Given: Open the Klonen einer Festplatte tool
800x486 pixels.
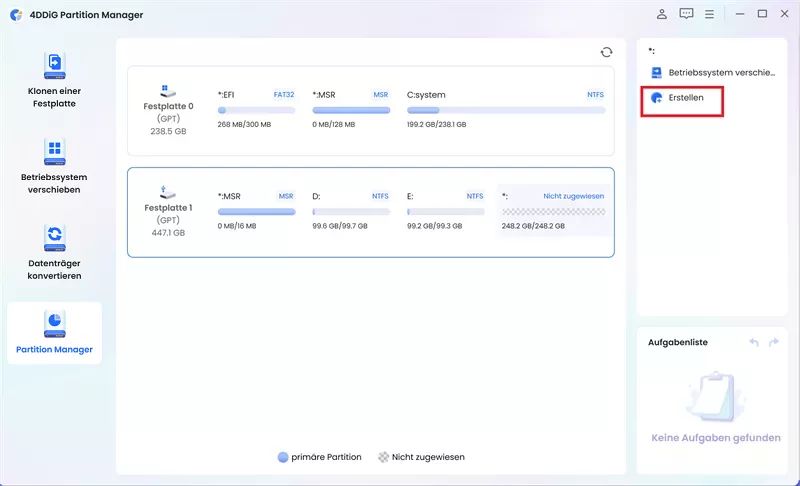Looking at the screenshot, I should [x=54, y=80].
